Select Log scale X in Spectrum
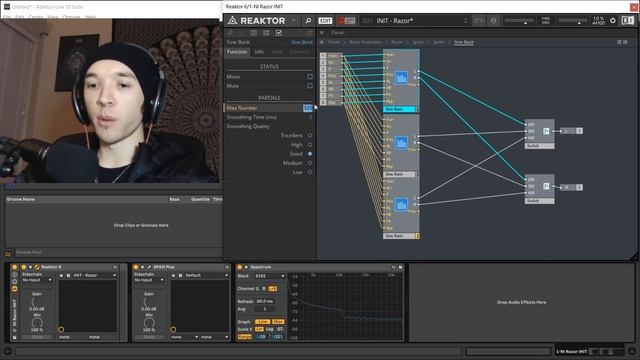 point(270,329)
